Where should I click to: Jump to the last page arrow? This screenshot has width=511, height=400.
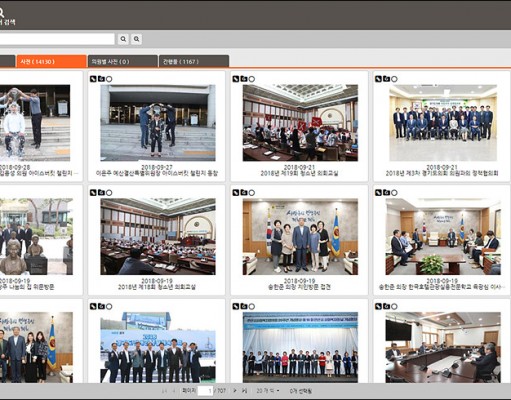click(x=244, y=391)
